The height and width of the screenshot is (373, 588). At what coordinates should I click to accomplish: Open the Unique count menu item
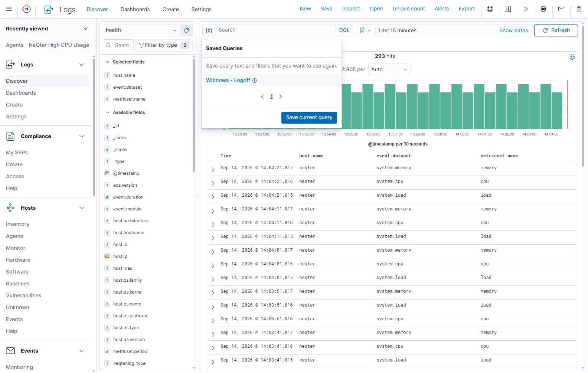[x=409, y=9]
